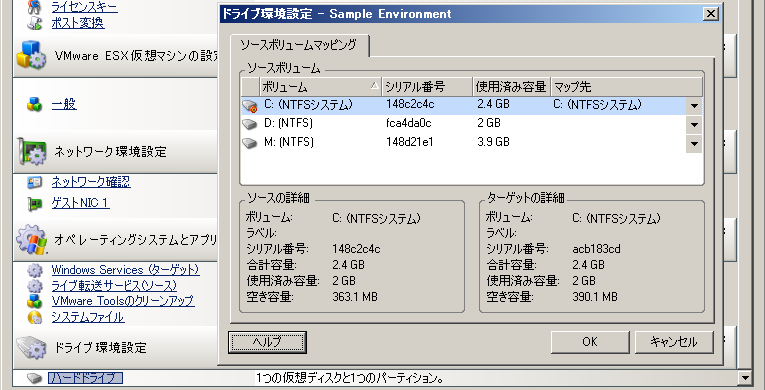Screen dimensions: 765x390
Task: Open VMware Toolsのクリーンアップ link
Action: (123, 301)
